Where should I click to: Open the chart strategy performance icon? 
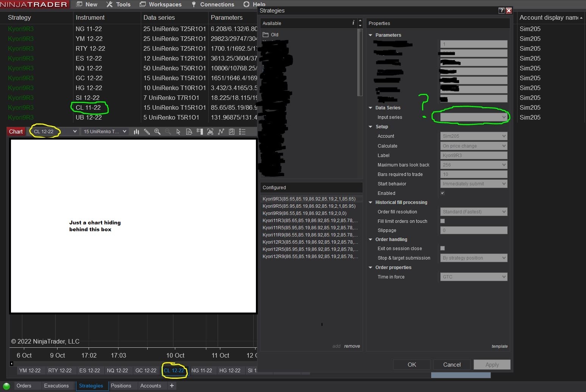click(x=232, y=132)
